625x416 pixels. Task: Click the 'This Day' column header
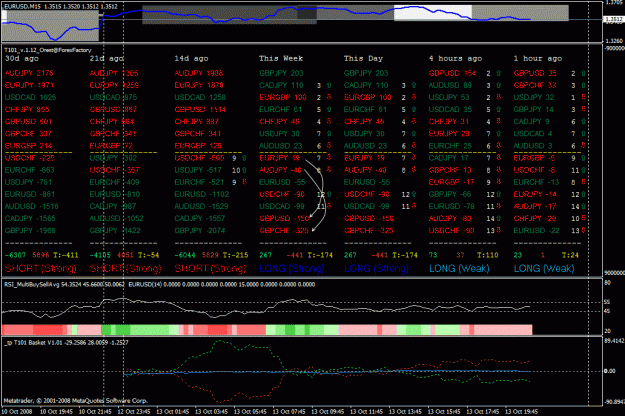[363, 58]
